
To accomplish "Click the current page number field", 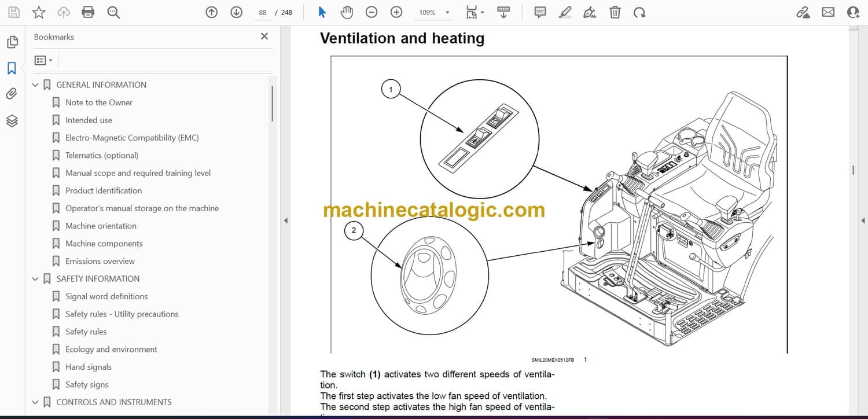I will click(x=263, y=12).
